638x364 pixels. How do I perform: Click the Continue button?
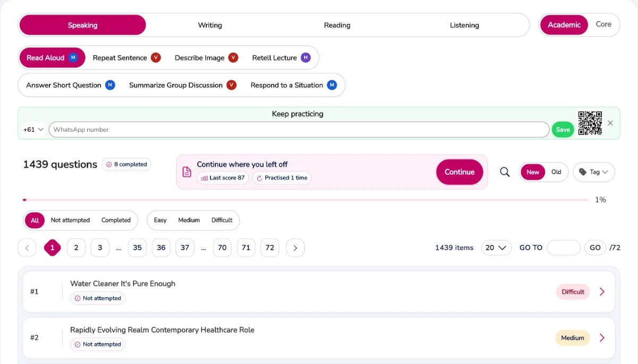459,172
